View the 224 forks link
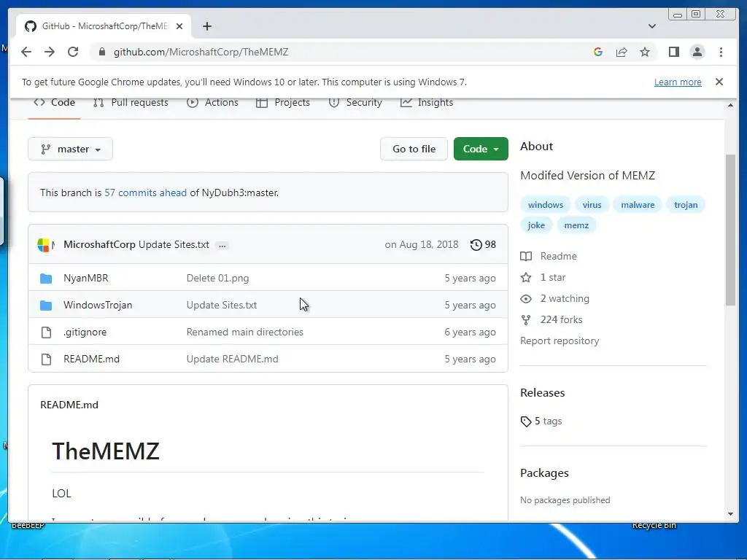This screenshot has width=747, height=560. click(x=551, y=320)
